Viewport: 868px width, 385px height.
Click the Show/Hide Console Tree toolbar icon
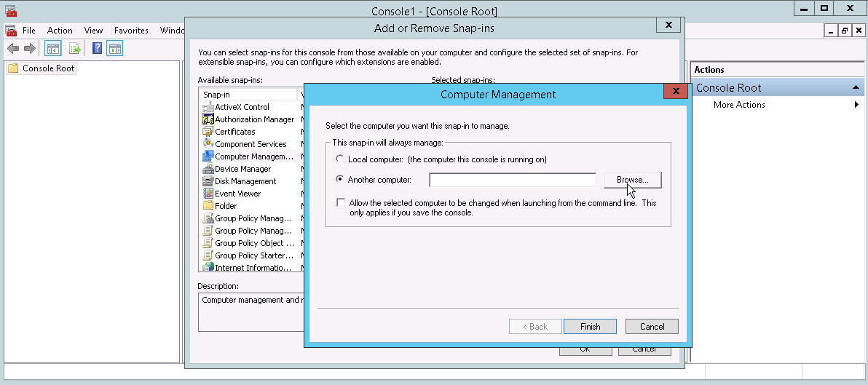(53, 49)
